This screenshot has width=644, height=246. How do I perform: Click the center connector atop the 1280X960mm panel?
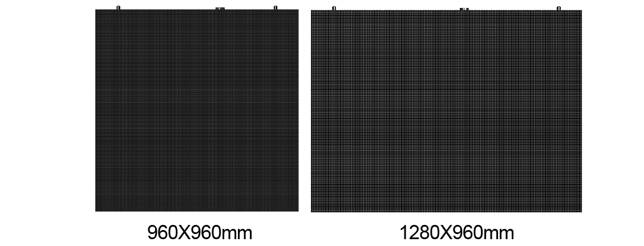pos(464,8)
